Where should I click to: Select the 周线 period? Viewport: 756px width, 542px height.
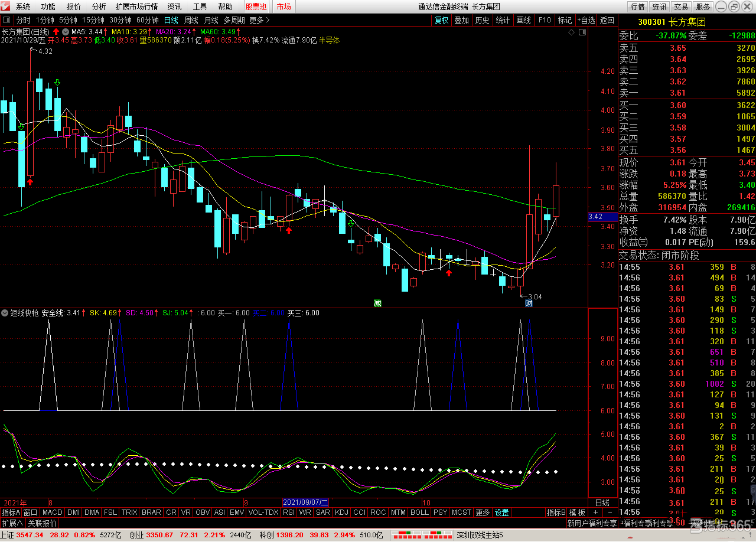pos(191,20)
